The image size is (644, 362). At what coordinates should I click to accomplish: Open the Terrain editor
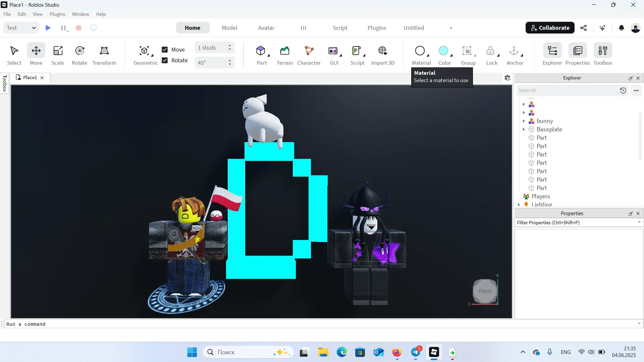[x=285, y=55]
